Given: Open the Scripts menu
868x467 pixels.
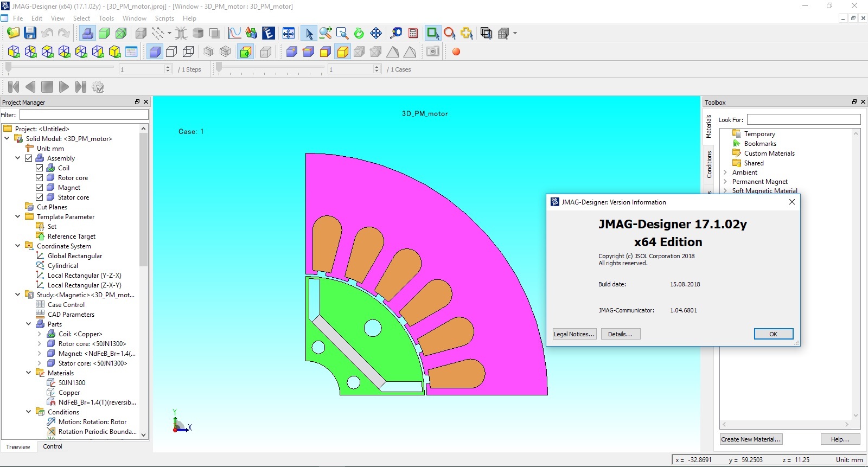Looking at the screenshot, I should click(164, 18).
